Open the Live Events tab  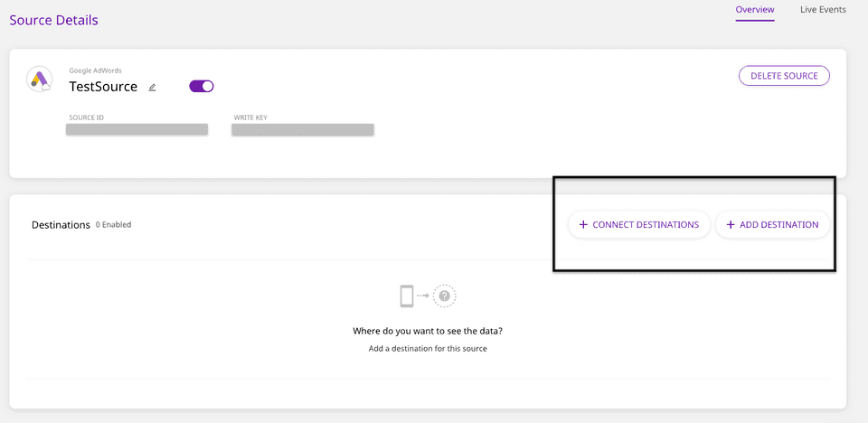click(x=823, y=10)
